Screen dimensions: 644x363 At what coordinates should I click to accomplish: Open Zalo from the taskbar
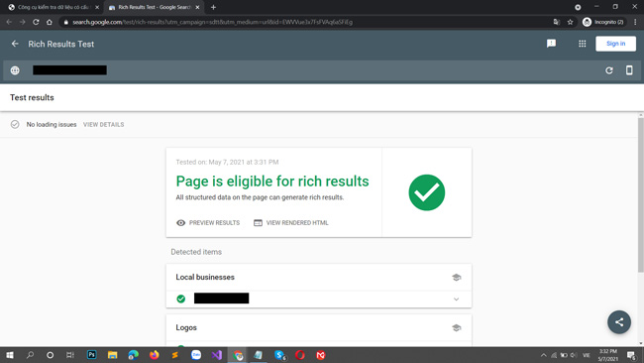coord(196,355)
